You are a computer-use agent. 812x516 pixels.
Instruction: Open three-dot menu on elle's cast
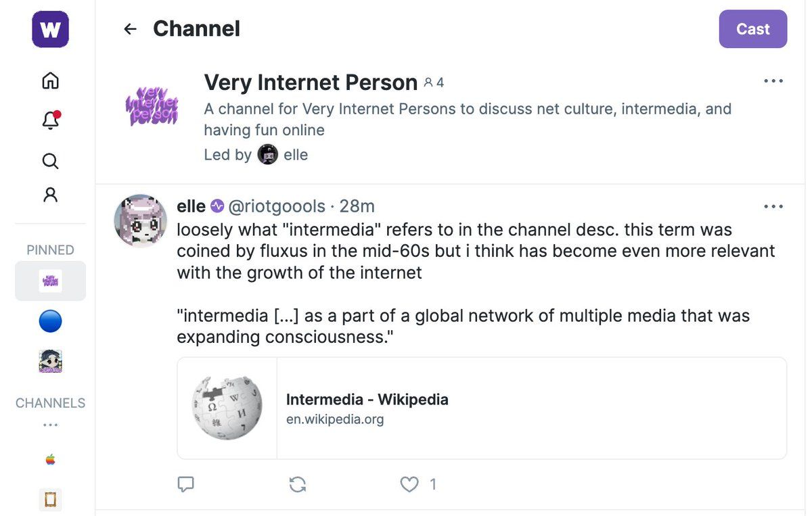pos(773,206)
